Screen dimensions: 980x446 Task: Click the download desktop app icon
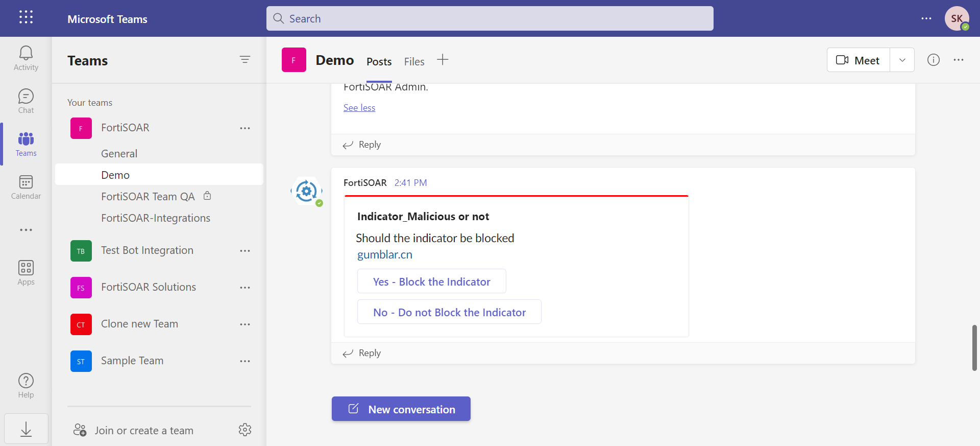tap(26, 429)
